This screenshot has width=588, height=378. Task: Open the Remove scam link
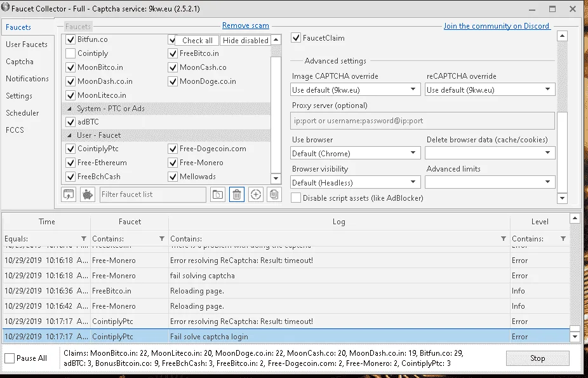tap(246, 25)
